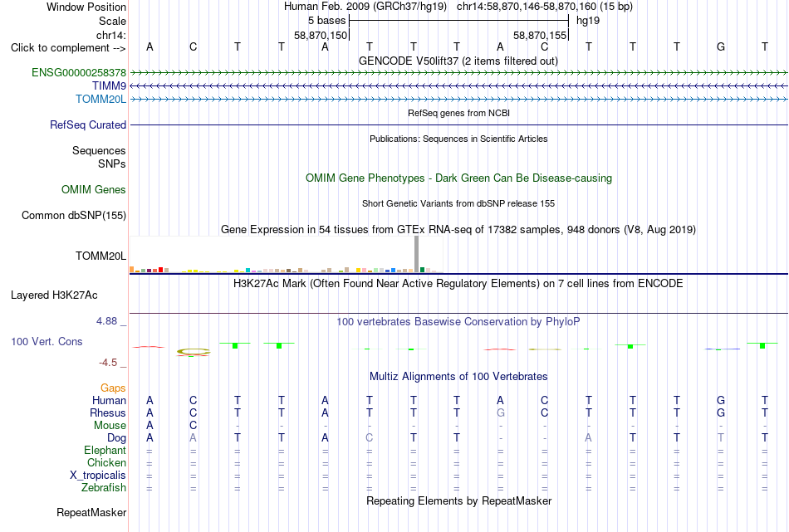Click the faded G in the Rhesus row
The height and width of the screenshot is (532, 789).
500,412
